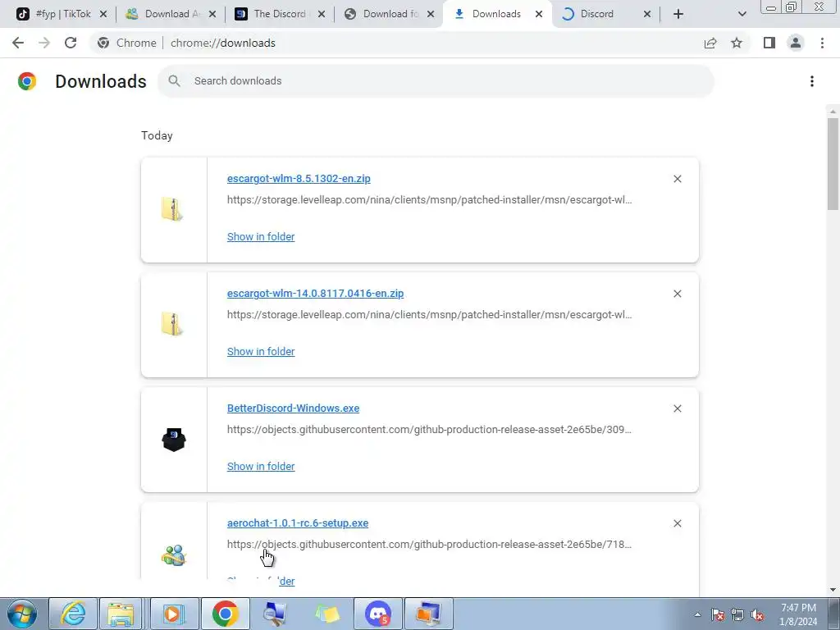Click the Action Center flag tray icon
840x630 pixels.
[x=718, y=615]
